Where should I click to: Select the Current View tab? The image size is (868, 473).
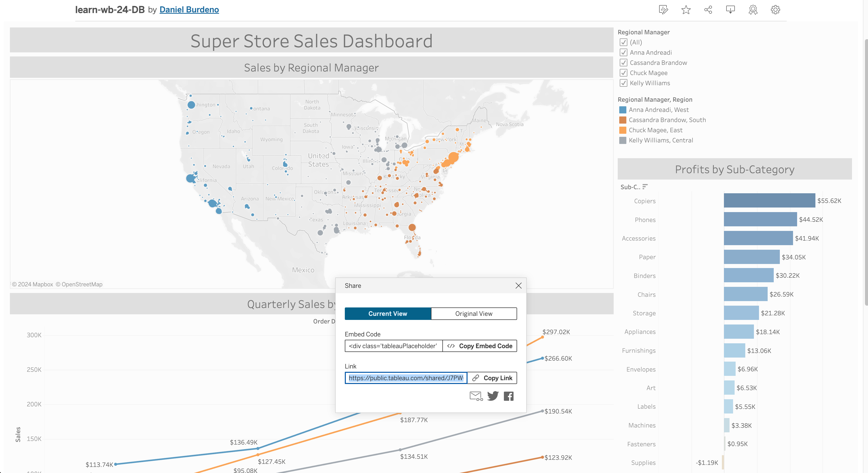pos(387,314)
